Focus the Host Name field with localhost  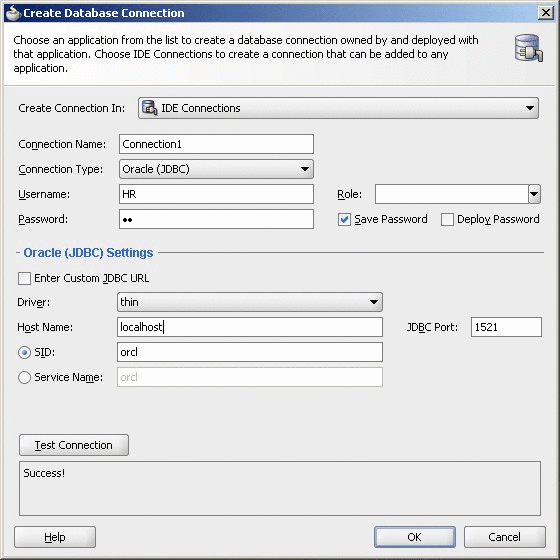click(x=250, y=327)
